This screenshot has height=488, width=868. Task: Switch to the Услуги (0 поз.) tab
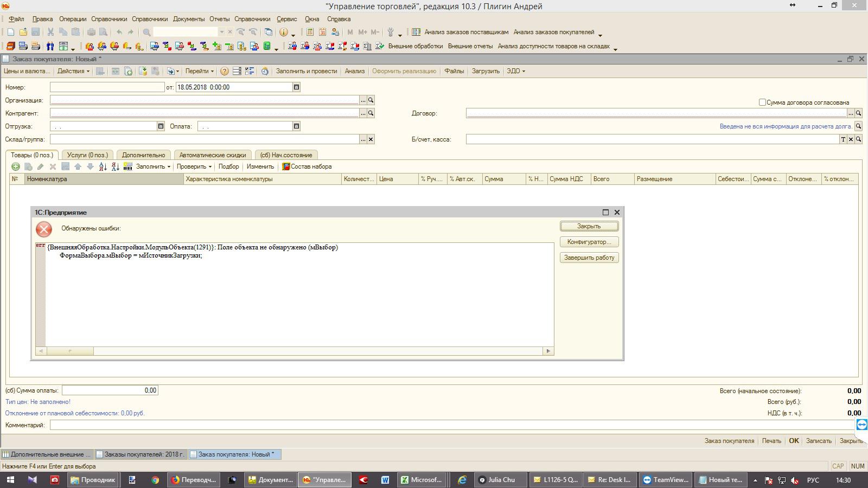(x=87, y=155)
